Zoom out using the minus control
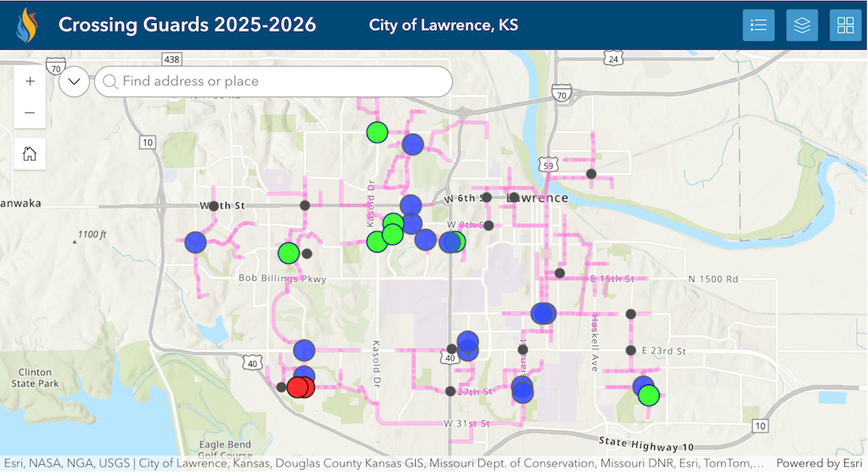Viewport: 868px width, 472px height. (30, 112)
